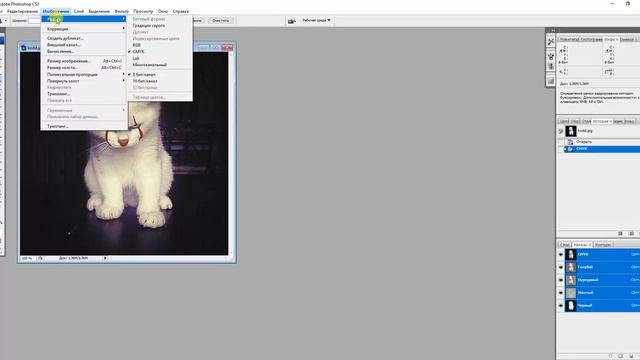The width and height of the screenshot is (640, 360).
Task: Open the tool preset picker dropdown arrow
Action: 6,20
